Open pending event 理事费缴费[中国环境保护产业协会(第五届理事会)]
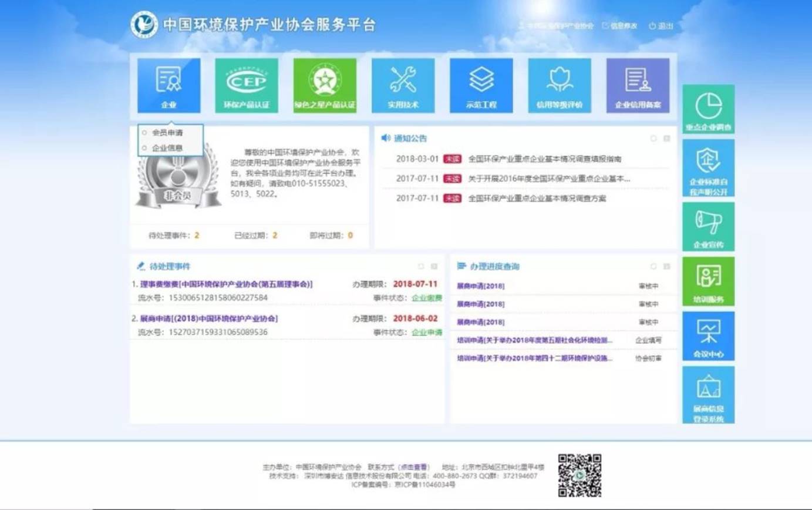Image resolution: width=812 pixels, height=510 pixels. pos(227,284)
